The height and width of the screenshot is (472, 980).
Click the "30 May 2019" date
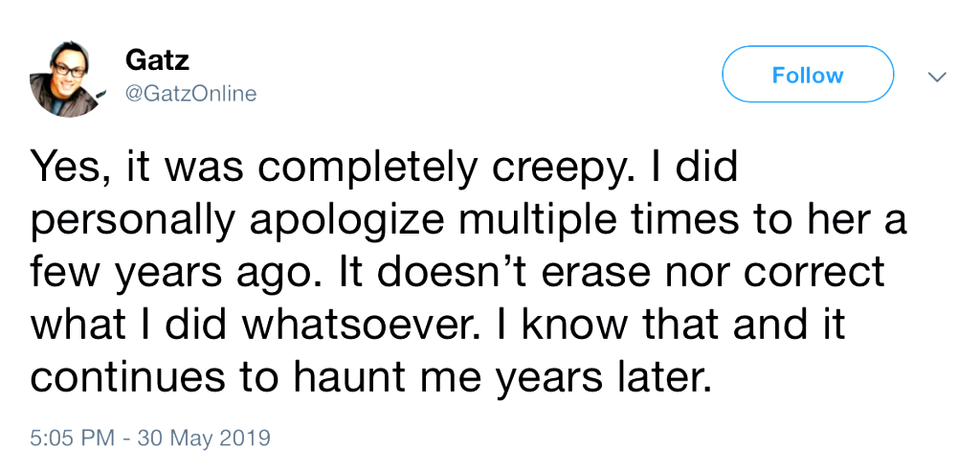coord(204,438)
